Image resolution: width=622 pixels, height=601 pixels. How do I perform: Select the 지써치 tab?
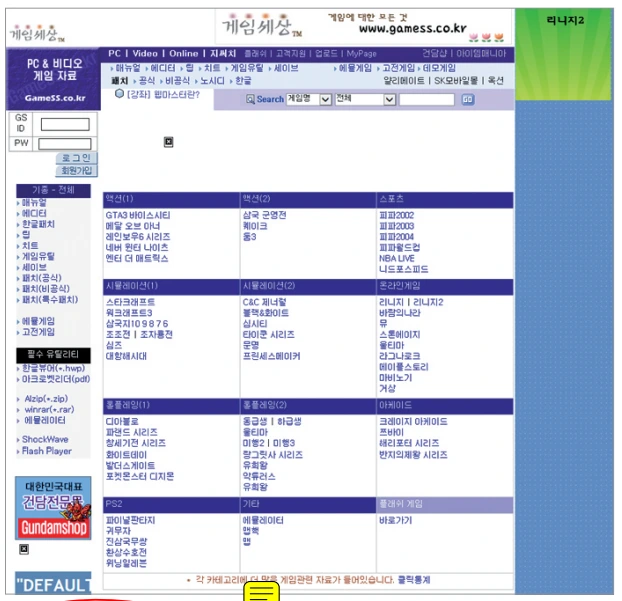(x=223, y=54)
